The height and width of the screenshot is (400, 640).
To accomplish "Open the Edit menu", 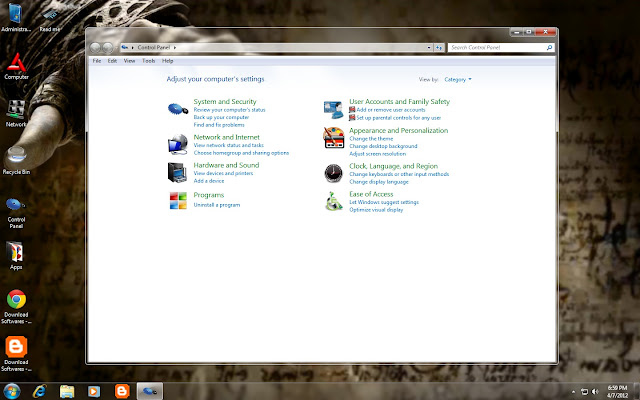I will tap(112, 61).
